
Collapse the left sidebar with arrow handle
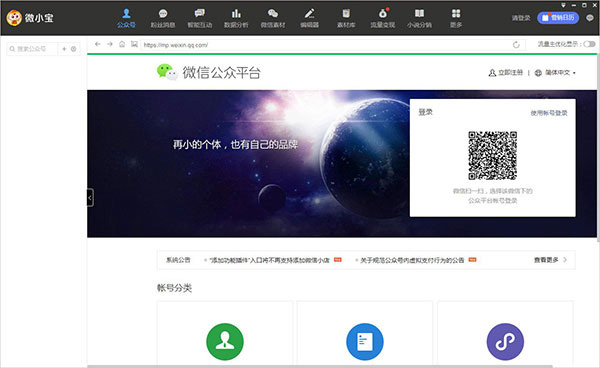click(90, 198)
